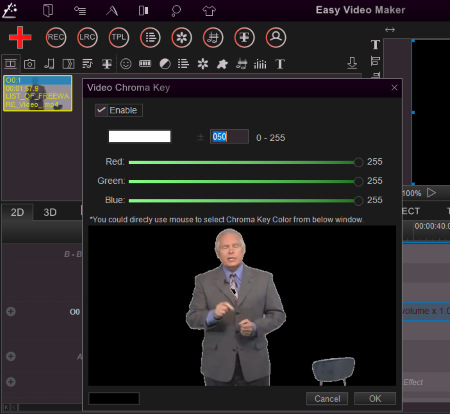The height and width of the screenshot is (414, 450).
Task: Click the Red slider handle
Action: point(358,162)
